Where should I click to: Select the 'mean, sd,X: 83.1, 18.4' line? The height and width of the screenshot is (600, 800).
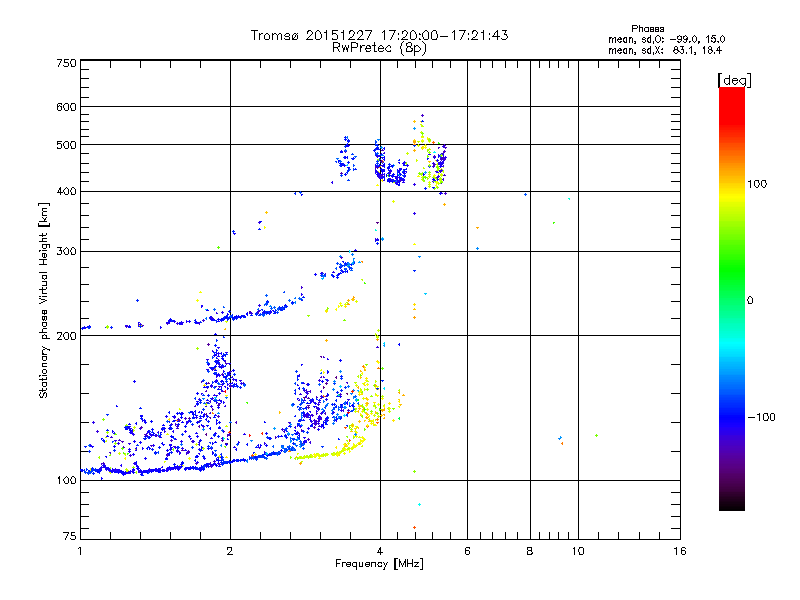pyautogui.click(x=665, y=50)
